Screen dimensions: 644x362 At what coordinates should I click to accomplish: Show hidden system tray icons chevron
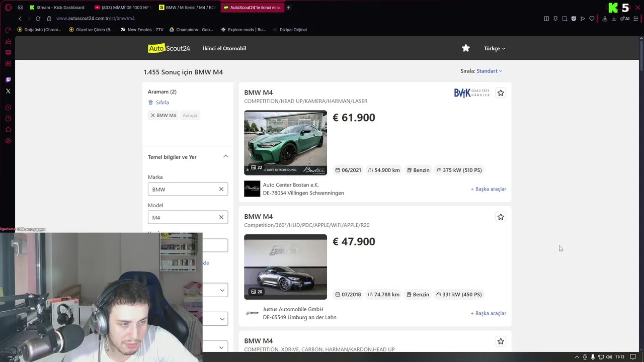577,357
